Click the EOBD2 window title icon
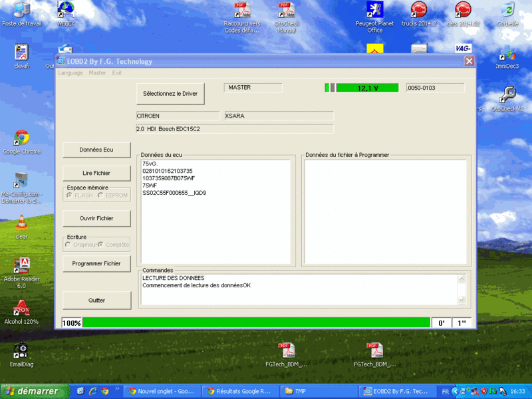 (x=61, y=61)
